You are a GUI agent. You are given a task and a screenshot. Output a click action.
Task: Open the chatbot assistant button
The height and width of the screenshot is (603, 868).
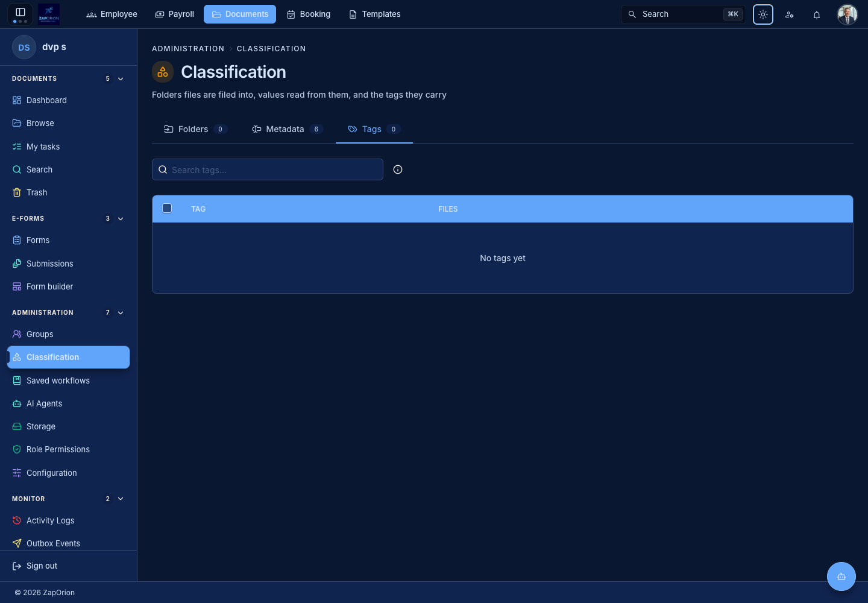[841, 576]
